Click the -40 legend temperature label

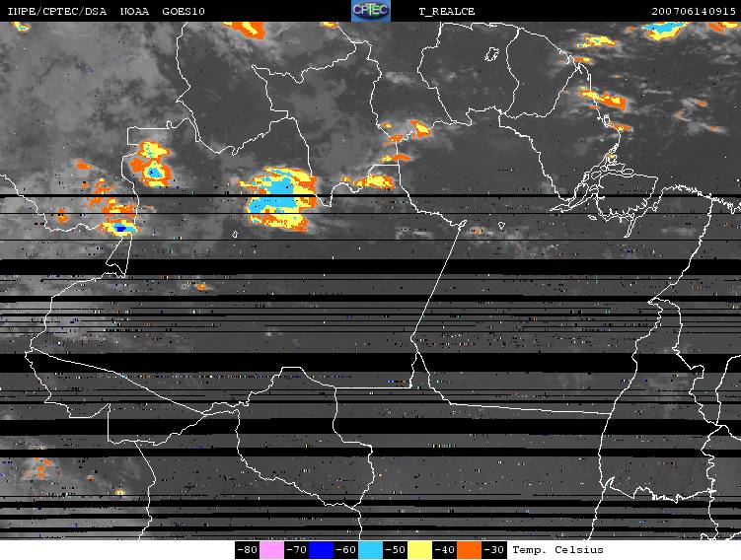(444, 549)
